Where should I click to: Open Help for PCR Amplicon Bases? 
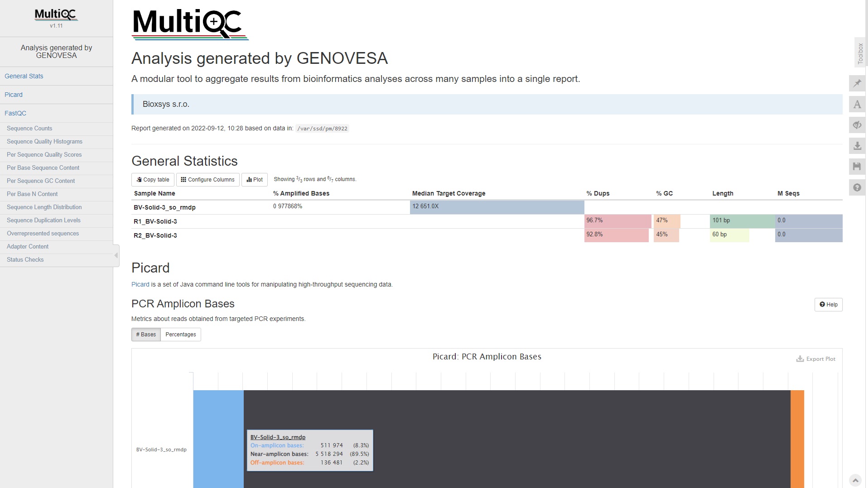tap(828, 305)
